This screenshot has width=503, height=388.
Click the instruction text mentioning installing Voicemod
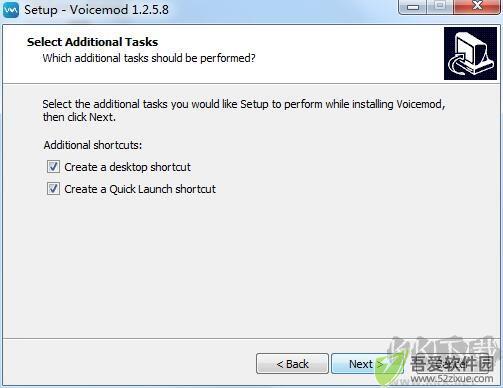pos(244,110)
